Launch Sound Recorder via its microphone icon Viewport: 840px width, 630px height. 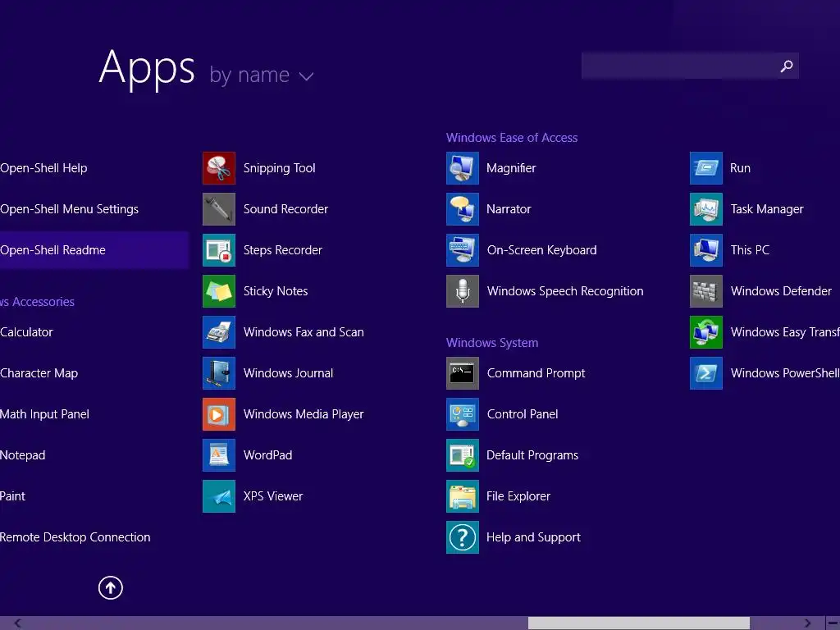click(x=218, y=209)
